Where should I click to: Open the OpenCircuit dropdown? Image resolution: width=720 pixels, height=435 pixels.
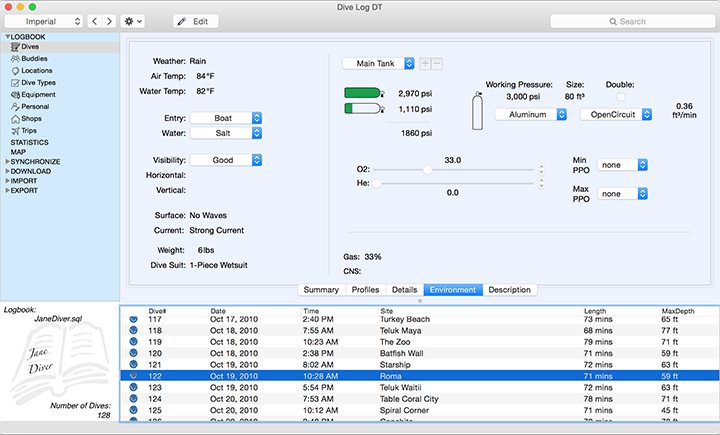click(x=616, y=114)
